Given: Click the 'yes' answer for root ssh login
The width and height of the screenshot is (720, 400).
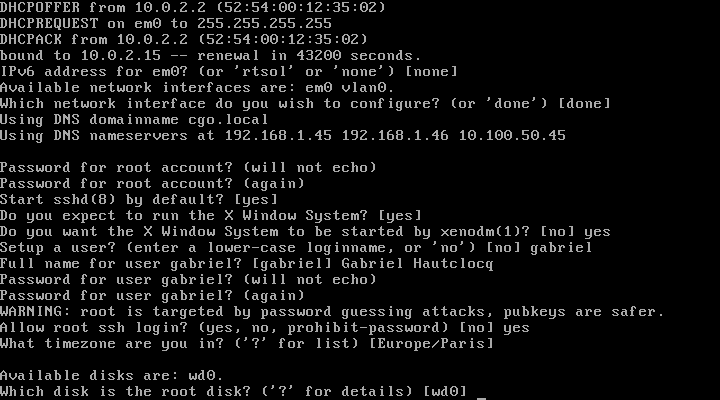Looking at the screenshot, I should (x=516, y=328).
